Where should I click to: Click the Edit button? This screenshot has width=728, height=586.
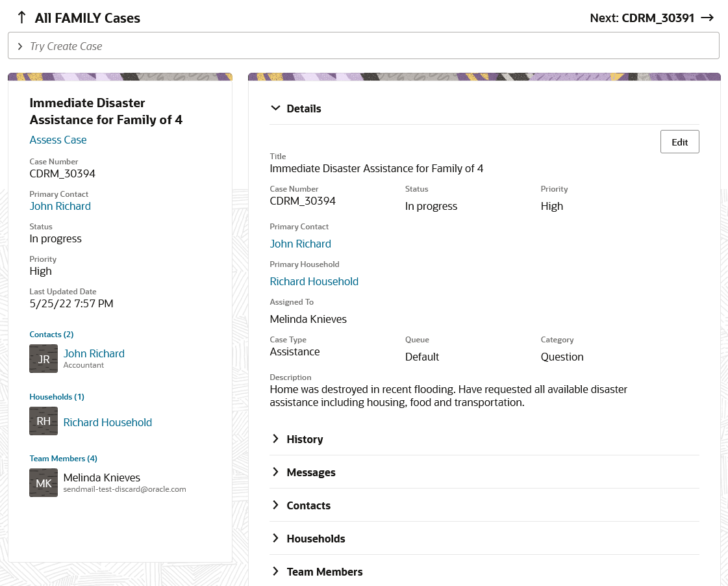pos(679,142)
